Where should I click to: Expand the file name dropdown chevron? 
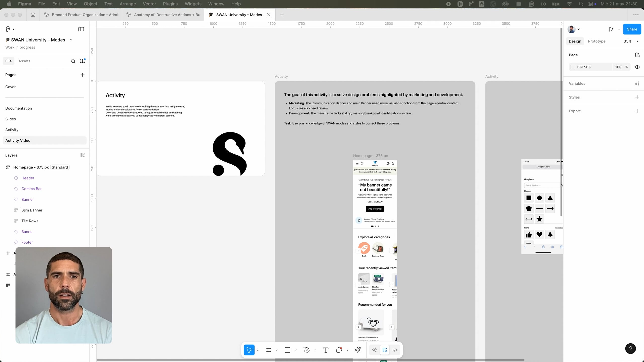point(71,40)
